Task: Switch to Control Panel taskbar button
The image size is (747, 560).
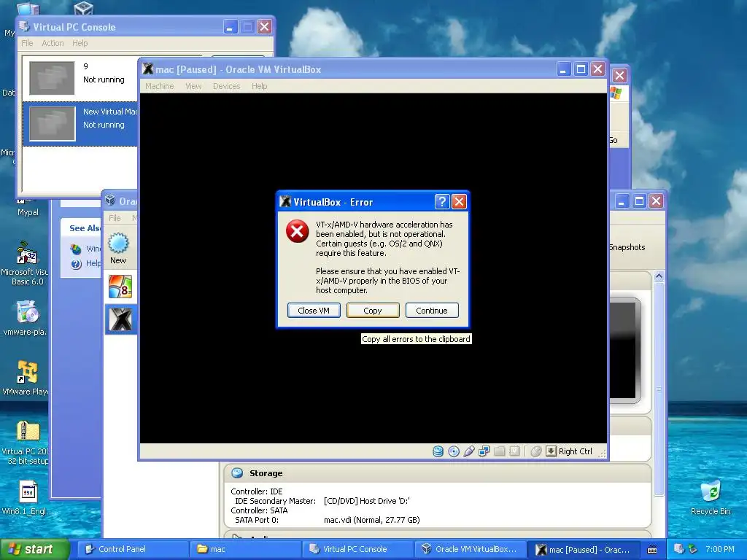Action: point(133,550)
